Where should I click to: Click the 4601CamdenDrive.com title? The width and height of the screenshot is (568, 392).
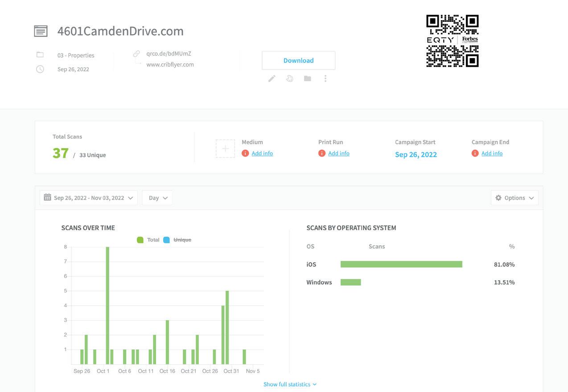click(120, 31)
